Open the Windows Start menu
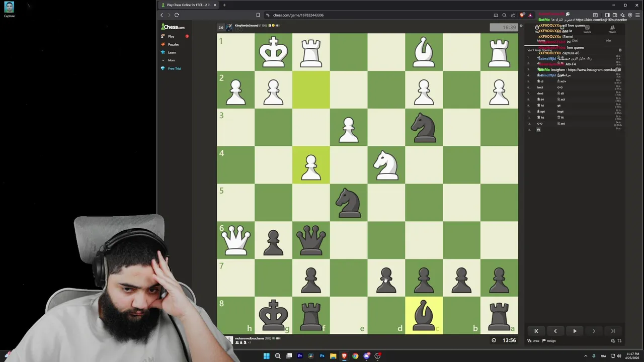This screenshot has height=362, width=644. [266, 356]
